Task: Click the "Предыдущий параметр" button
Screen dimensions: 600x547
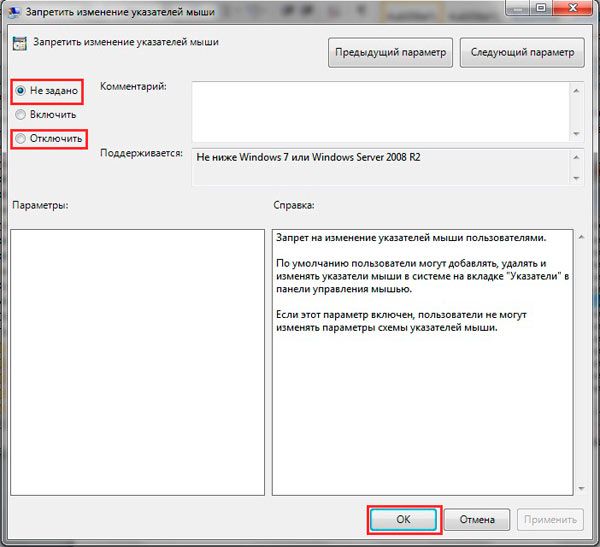Action: tap(390, 52)
